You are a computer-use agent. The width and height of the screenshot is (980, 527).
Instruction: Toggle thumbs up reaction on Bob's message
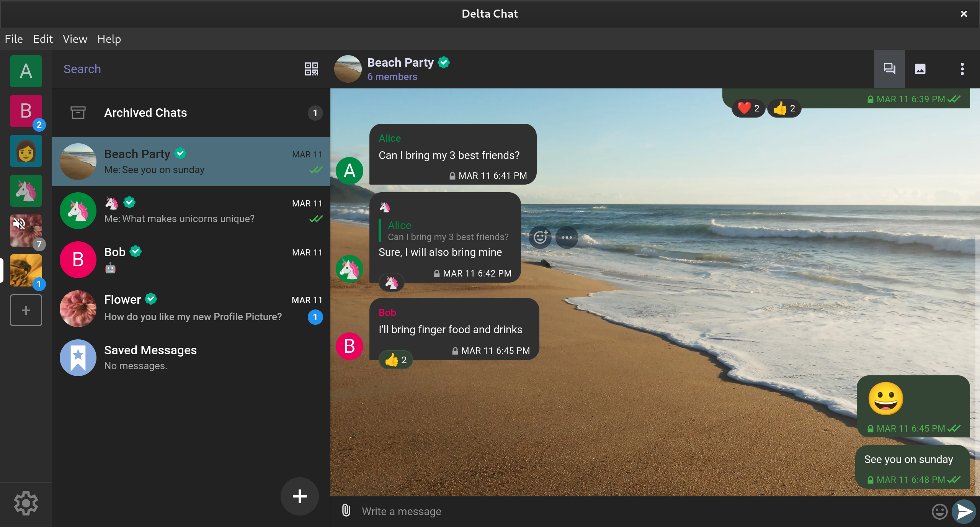(x=395, y=360)
